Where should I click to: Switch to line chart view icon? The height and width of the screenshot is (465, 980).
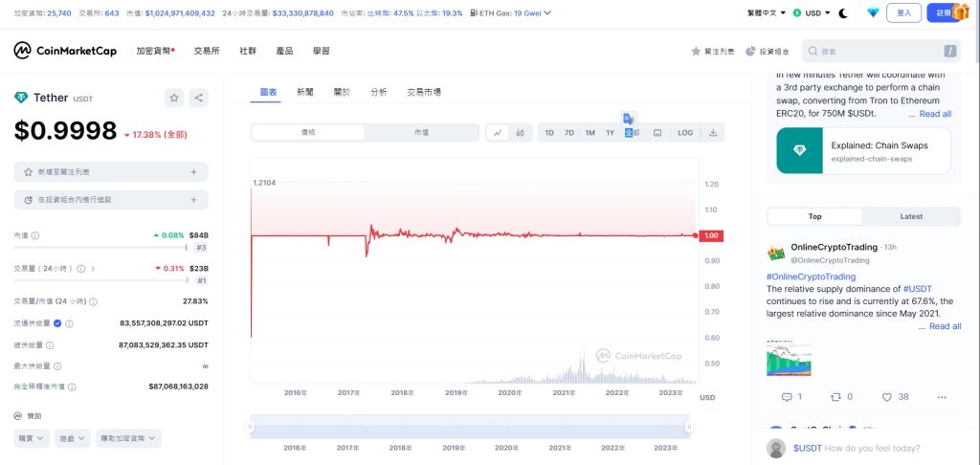pos(498,132)
